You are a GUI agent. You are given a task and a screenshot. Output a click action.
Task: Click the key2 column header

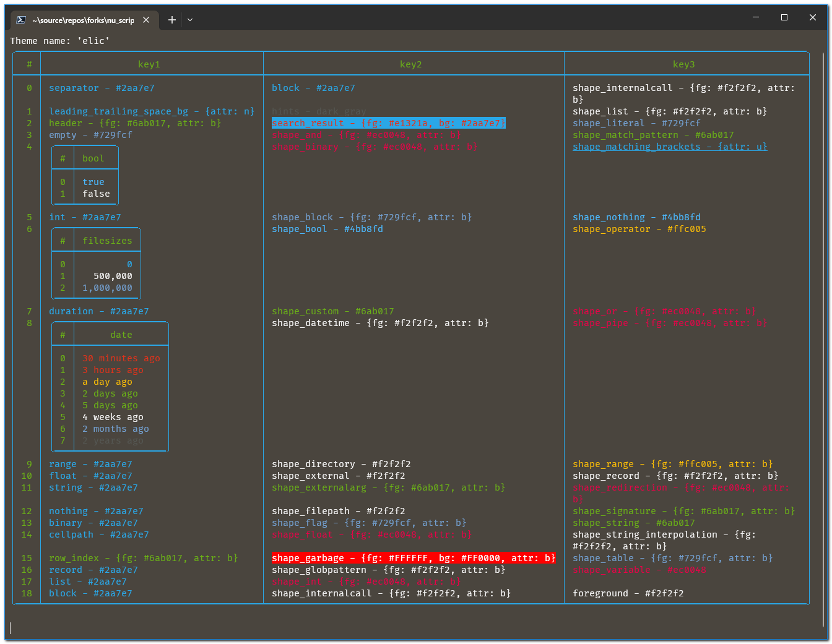pos(411,64)
